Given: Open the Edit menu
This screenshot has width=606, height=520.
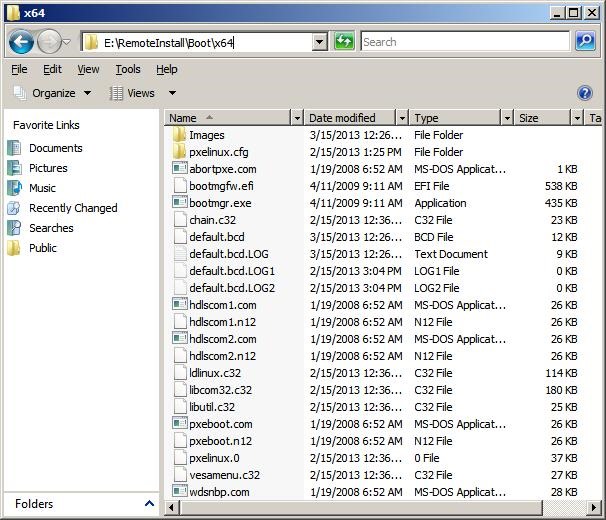Looking at the screenshot, I should coord(52,69).
